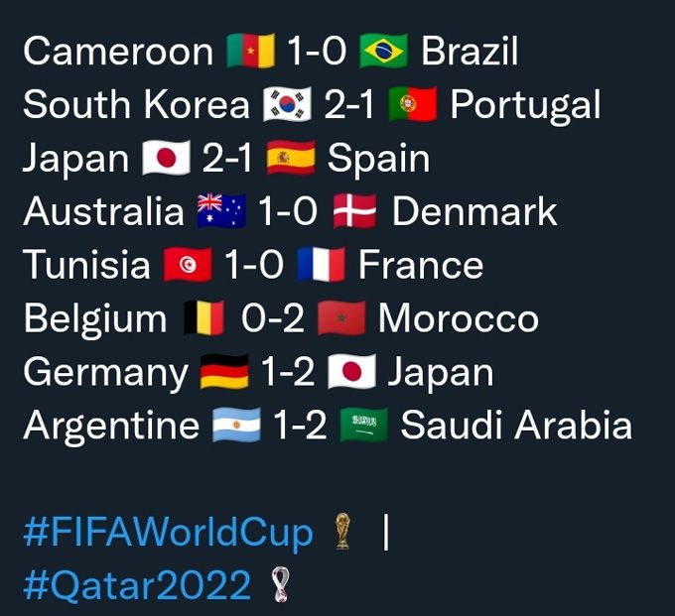Image resolution: width=675 pixels, height=616 pixels.
Task: Click the Morocco flag emoji
Action: tap(341, 317)
